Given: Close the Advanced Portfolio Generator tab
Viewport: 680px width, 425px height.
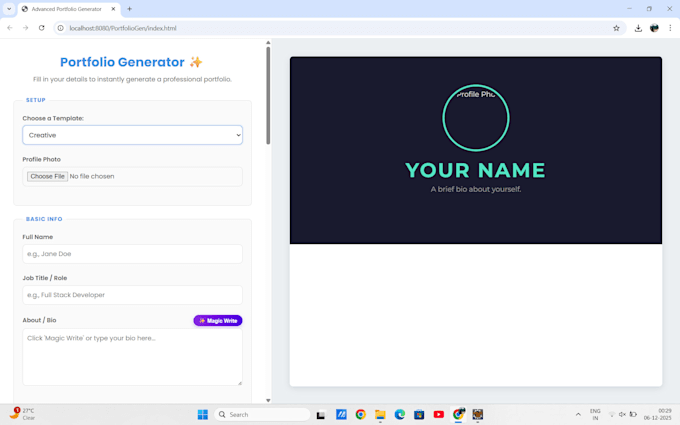Looking at the screenshot, I should coord(113,9).
